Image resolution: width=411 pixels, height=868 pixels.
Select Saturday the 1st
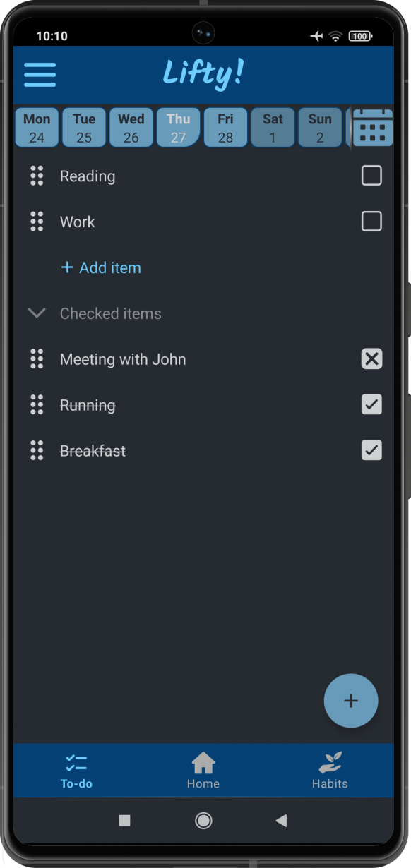272,127
